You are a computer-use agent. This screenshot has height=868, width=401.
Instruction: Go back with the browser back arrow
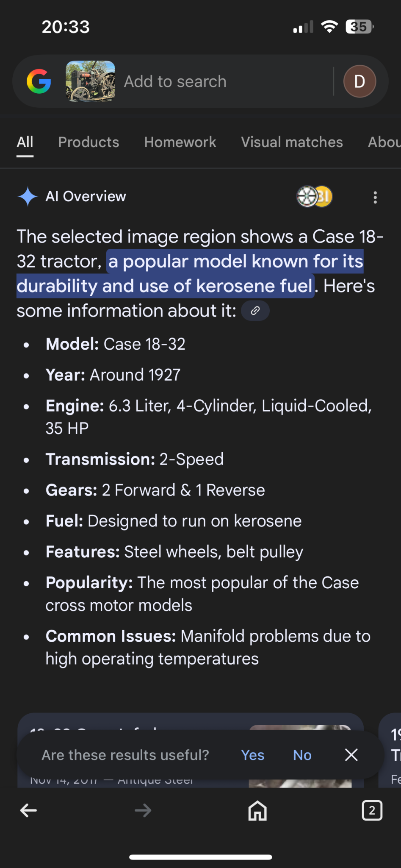coord(29,811)
